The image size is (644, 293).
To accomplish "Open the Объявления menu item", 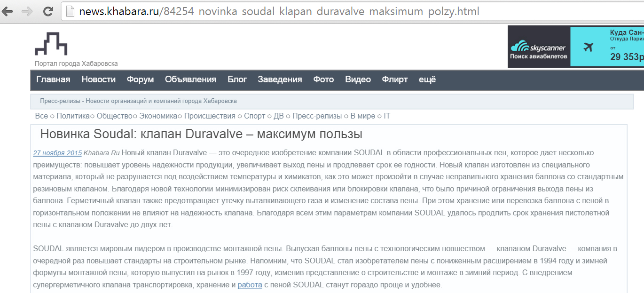I will 190,79.
